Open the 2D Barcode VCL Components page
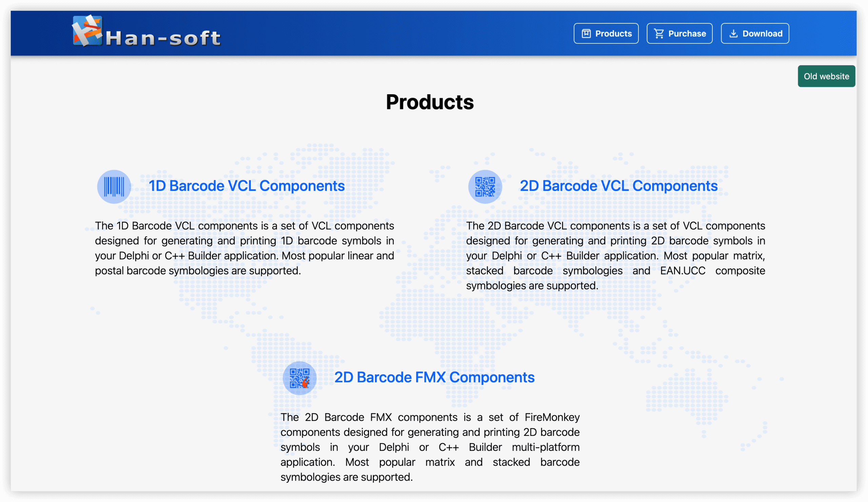 (x=618, y=186)
